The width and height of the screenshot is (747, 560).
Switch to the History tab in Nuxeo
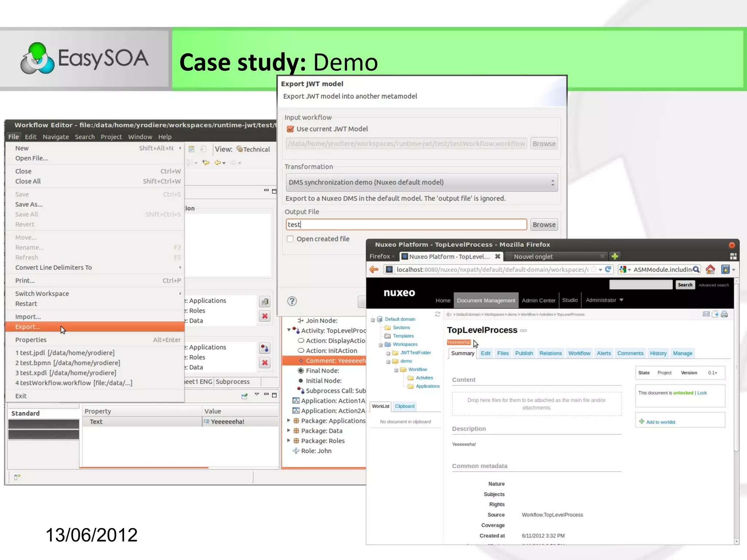tap(658, 353)
